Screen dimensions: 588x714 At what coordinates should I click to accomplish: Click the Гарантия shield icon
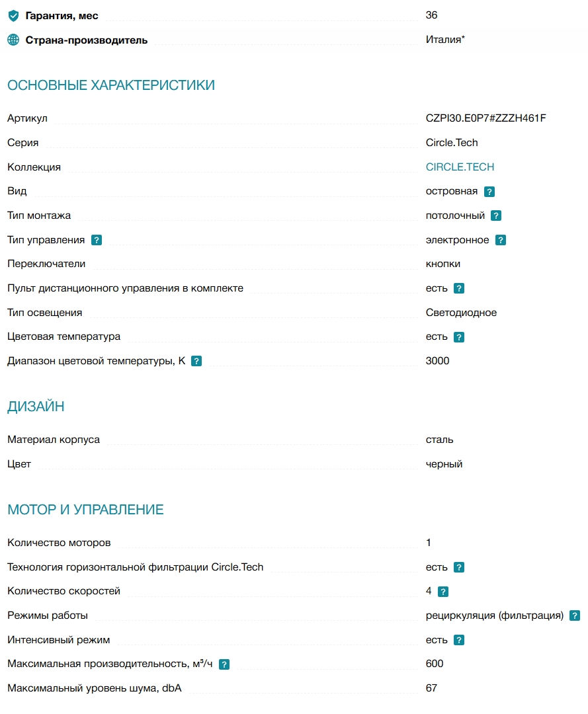coord(14,16)
